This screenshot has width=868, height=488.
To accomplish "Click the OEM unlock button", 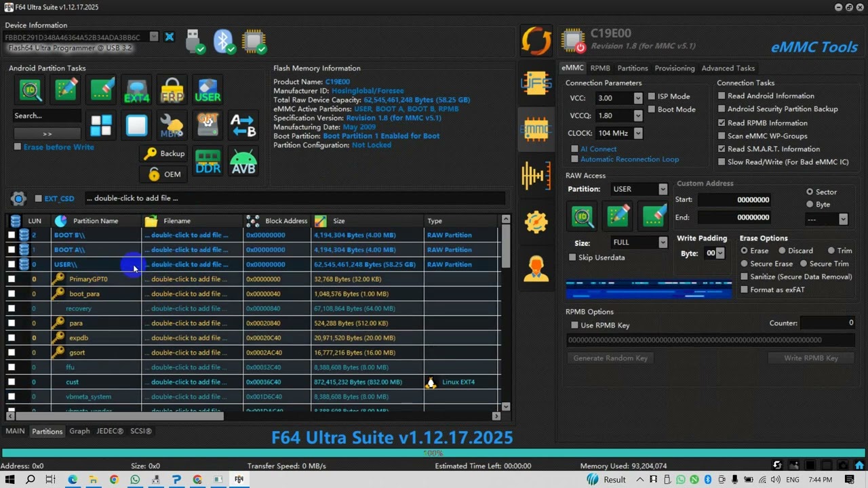I will tap(163, 174).
